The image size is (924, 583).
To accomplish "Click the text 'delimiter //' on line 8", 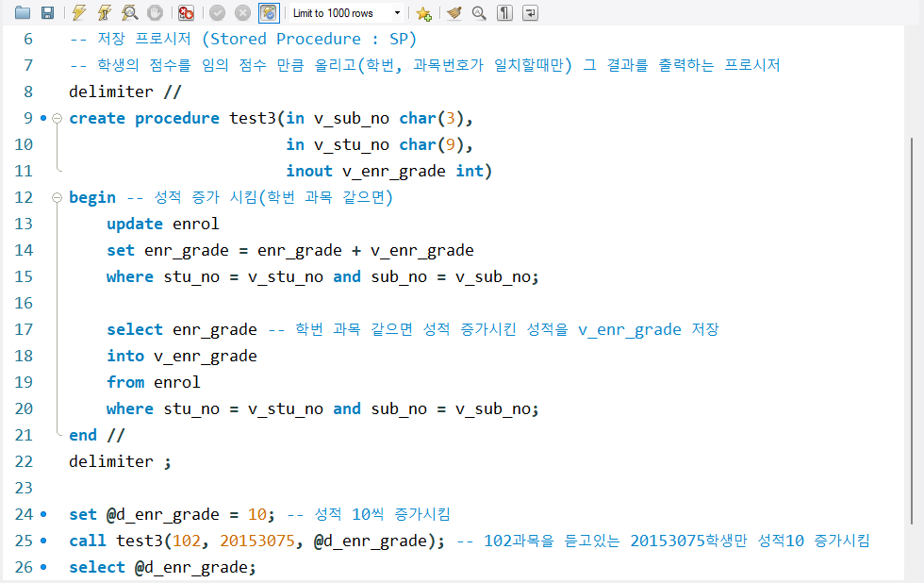I will point(124,92).
